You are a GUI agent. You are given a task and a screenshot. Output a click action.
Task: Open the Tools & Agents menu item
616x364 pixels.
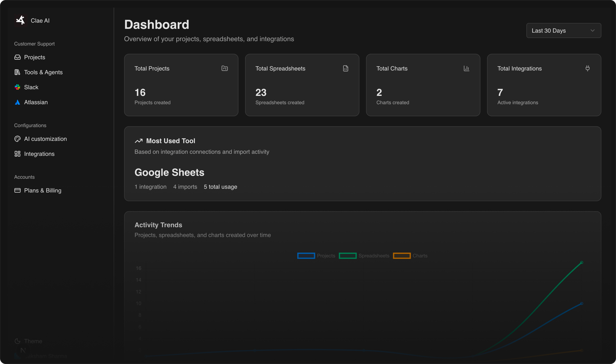[43, 72]
